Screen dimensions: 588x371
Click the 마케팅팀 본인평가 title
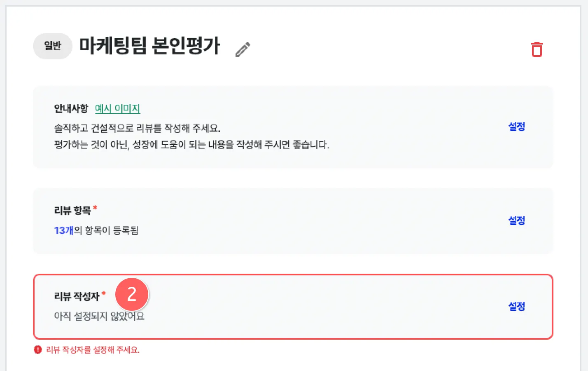pyautogui.click(x=149, y=46)
